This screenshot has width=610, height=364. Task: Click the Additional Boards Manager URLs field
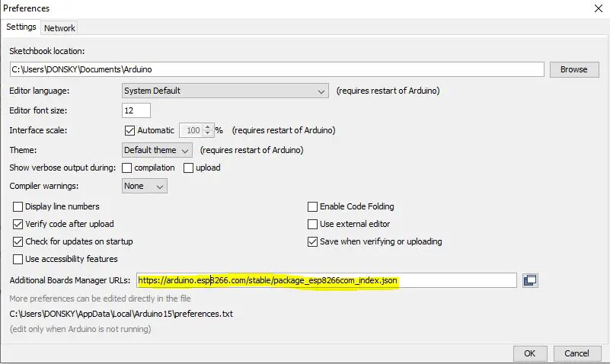coord(327,280)
